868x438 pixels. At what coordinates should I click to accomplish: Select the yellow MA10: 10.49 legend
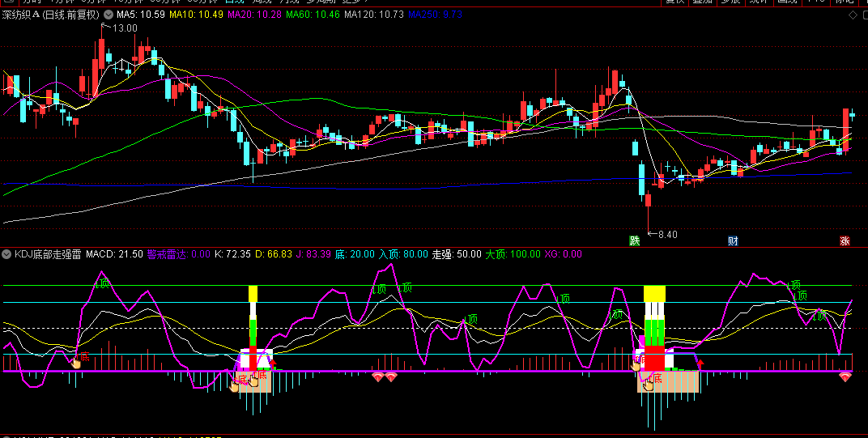pos(196,15)
